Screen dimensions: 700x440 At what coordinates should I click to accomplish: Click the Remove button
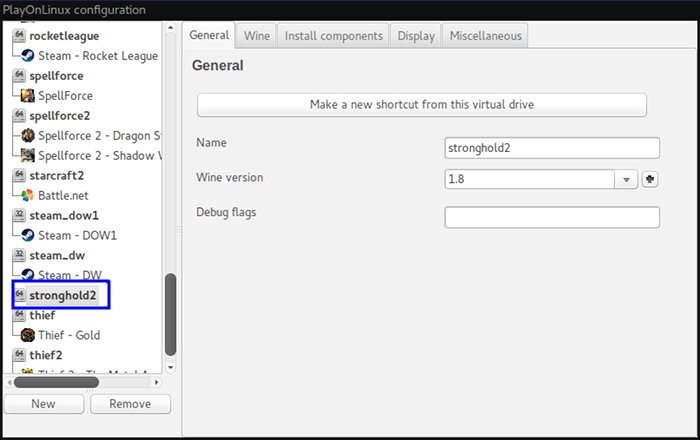tap(130, 404)
